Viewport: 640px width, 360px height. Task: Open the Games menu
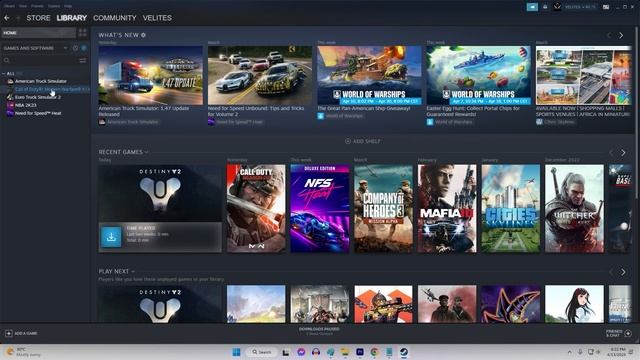tap(53, 6)
